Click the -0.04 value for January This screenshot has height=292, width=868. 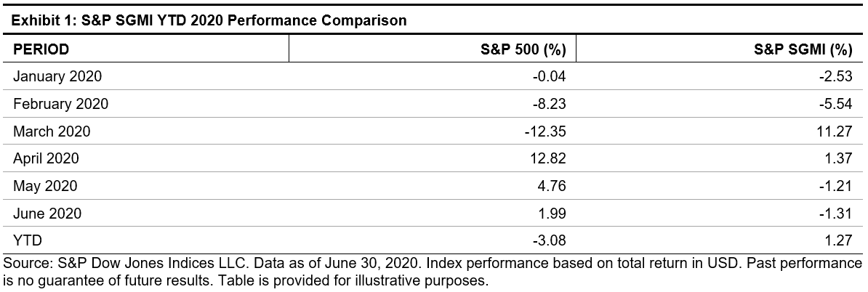point(549,76)
